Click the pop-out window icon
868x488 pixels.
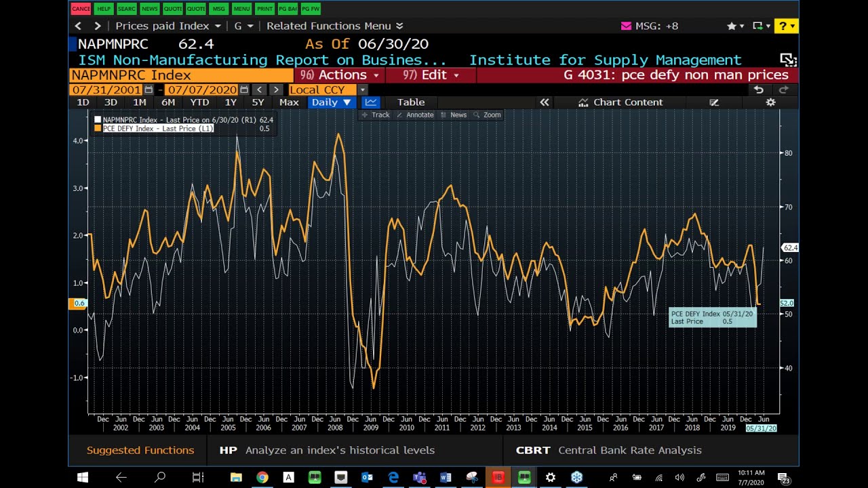(x=787, y=60)
